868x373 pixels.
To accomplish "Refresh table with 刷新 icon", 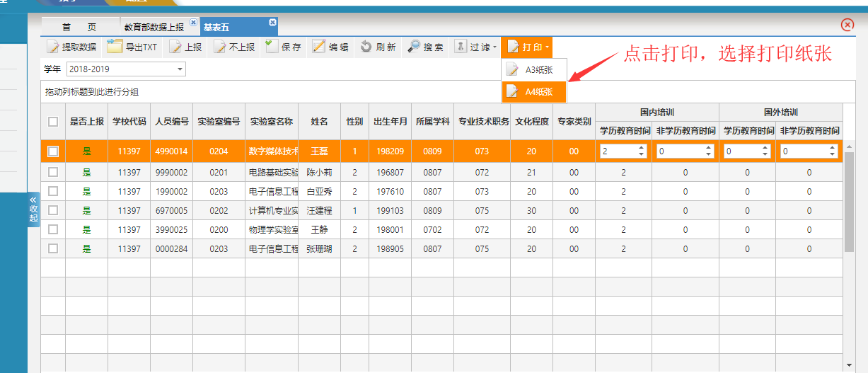I will pos(366,47).
